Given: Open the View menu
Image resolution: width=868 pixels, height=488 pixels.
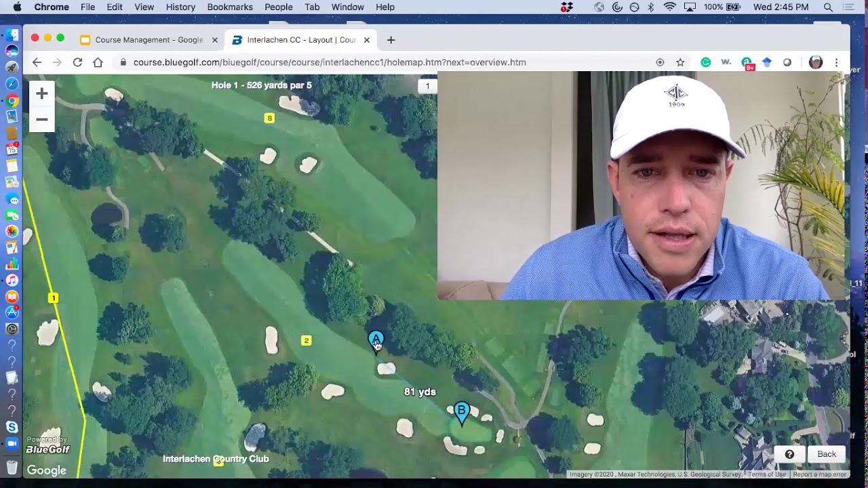Looking at the screenshot, I should (144, 7).
